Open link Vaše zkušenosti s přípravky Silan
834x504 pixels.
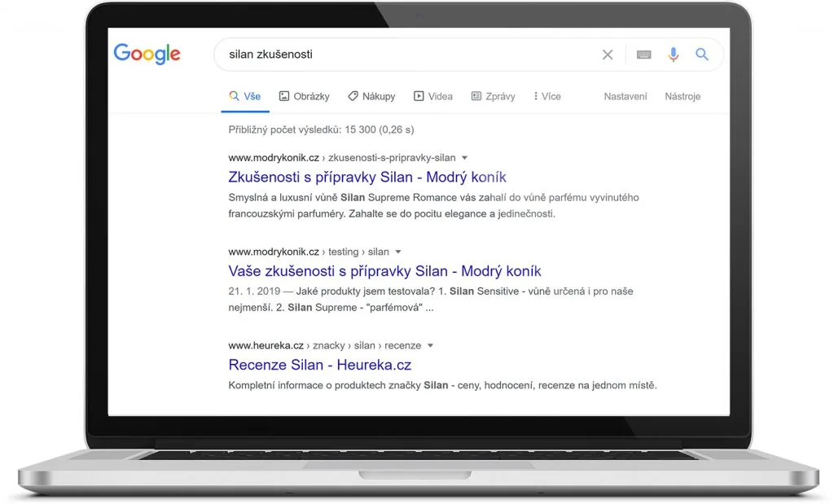click(x=384, y=271)
